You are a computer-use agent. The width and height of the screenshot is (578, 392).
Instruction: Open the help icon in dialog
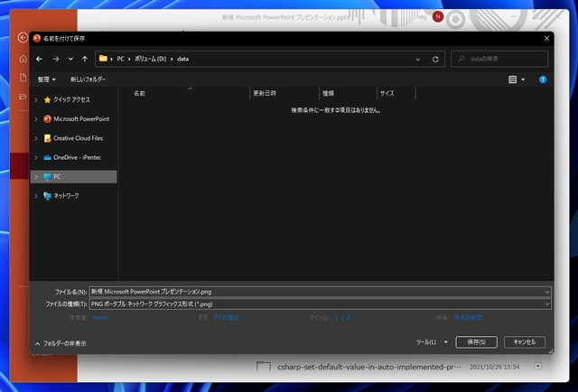(543, 79)
